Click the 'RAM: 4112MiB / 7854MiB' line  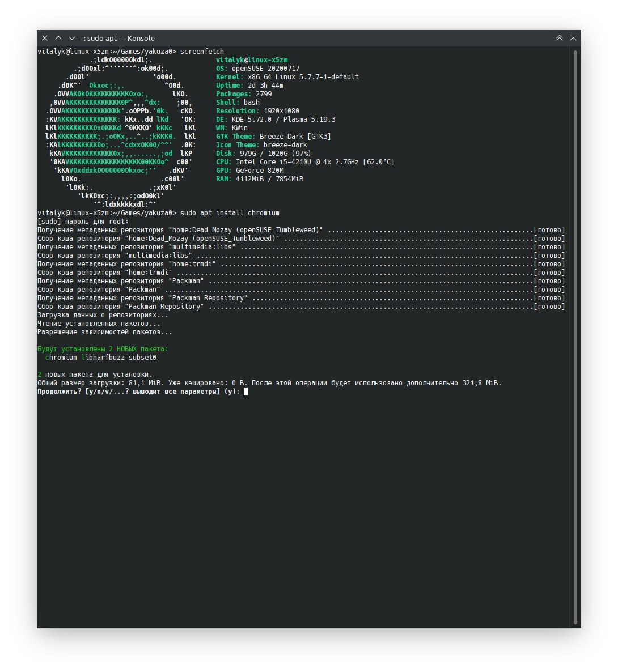click(x=260, y=178)
